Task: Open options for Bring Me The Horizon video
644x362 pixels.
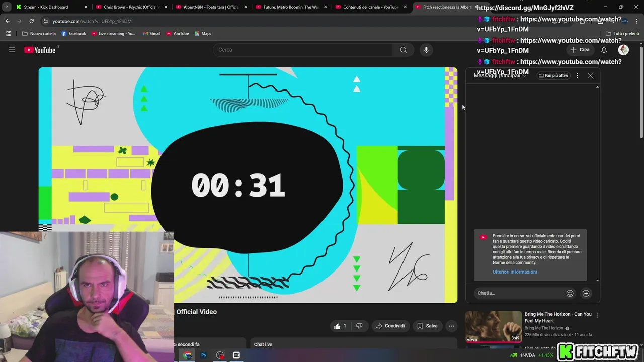Action: tap(598, 315)
